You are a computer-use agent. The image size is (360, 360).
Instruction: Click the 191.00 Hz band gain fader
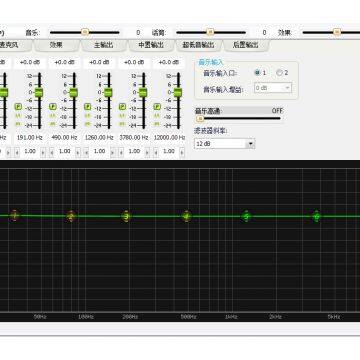pos(39,92)
